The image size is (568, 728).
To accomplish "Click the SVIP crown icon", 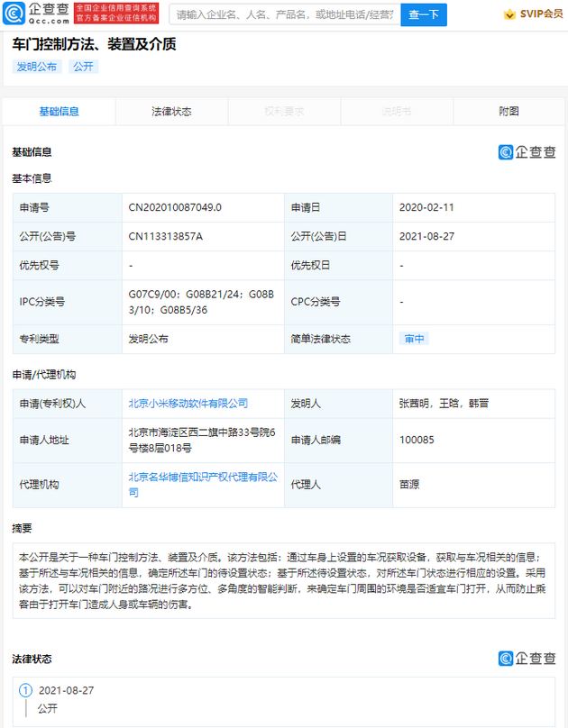I will [x=509, y=14].
